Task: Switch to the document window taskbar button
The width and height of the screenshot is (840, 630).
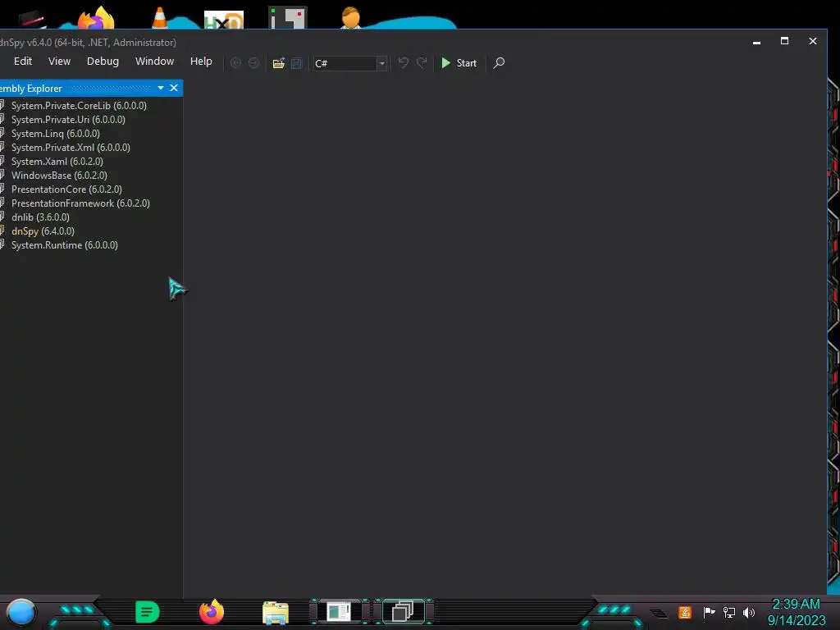Action: tap(339, 612)
